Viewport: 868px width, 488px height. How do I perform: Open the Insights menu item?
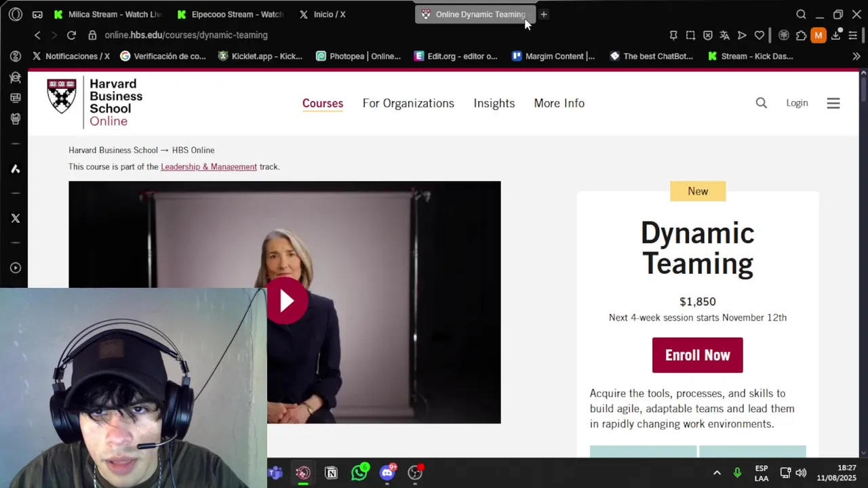tap(494, 103)
